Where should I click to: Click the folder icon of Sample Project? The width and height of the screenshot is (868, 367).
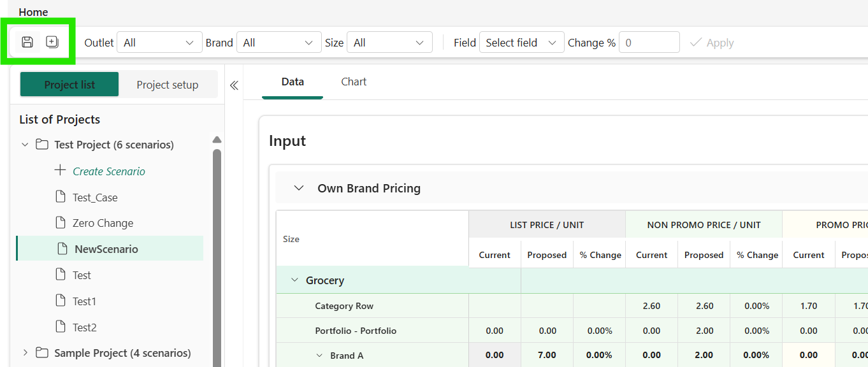(x=42, y=353)
